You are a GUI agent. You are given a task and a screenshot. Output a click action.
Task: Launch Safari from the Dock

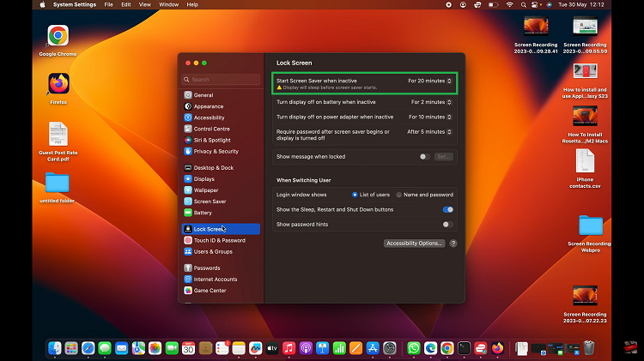pyautogui.click(x=88, y=348)
